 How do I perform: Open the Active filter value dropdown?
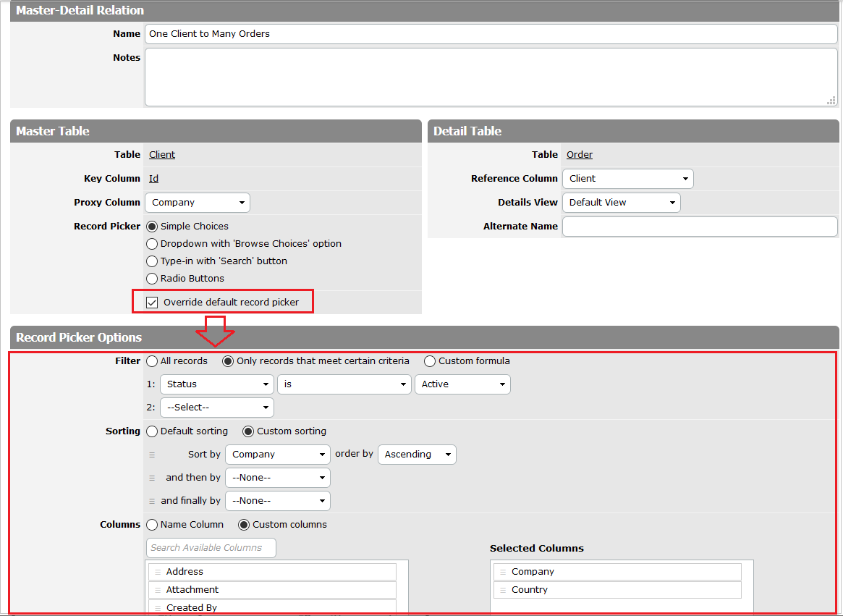462,384
